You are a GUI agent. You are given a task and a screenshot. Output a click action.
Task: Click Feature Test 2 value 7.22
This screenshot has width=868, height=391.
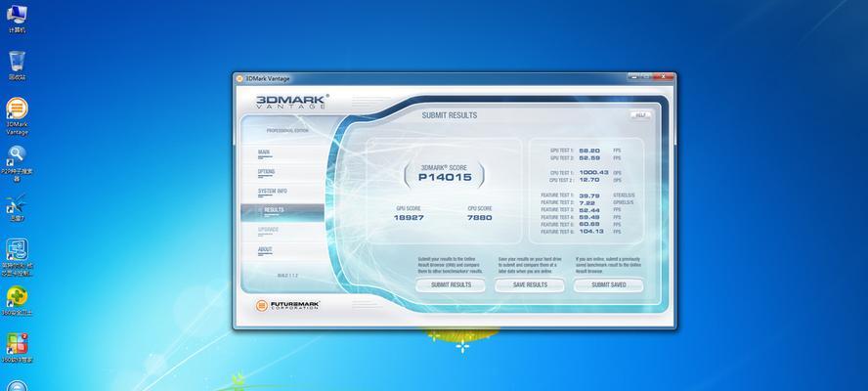point(586,203)
